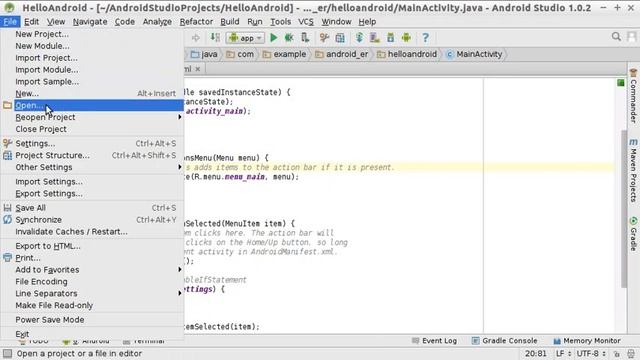Open the AVD Manager toolbar icon
Image resolution: width=640 pixels, height=360 pixels.
pos(375,38)
